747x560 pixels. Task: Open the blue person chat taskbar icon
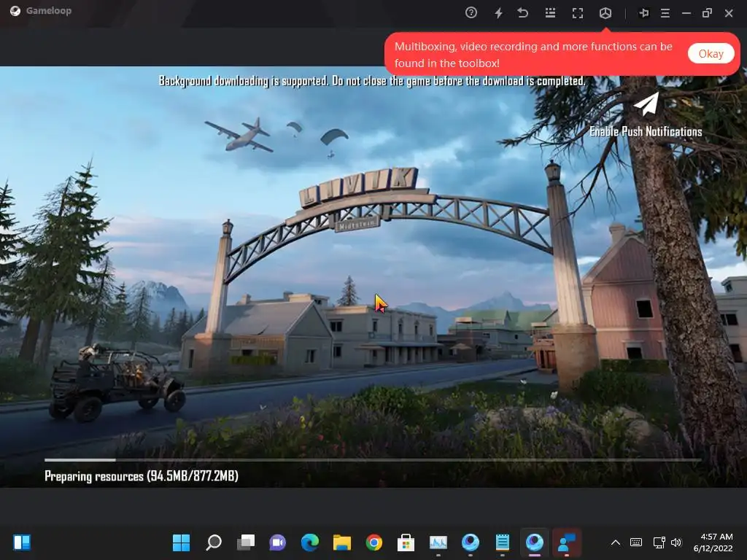[566, 542]
